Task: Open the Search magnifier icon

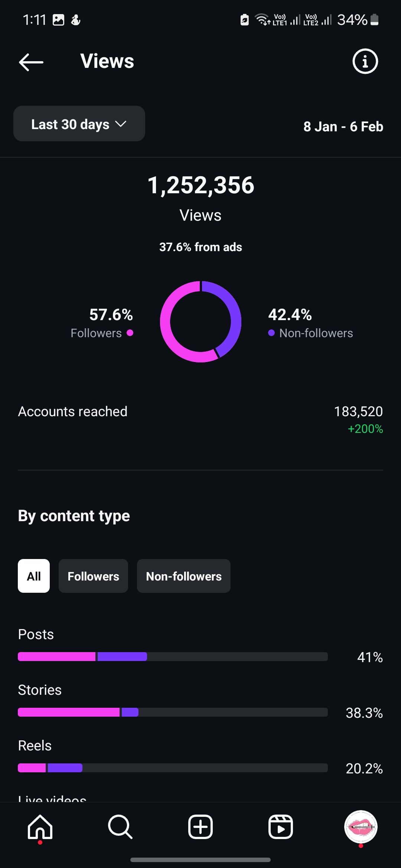Action: point(120,827)
